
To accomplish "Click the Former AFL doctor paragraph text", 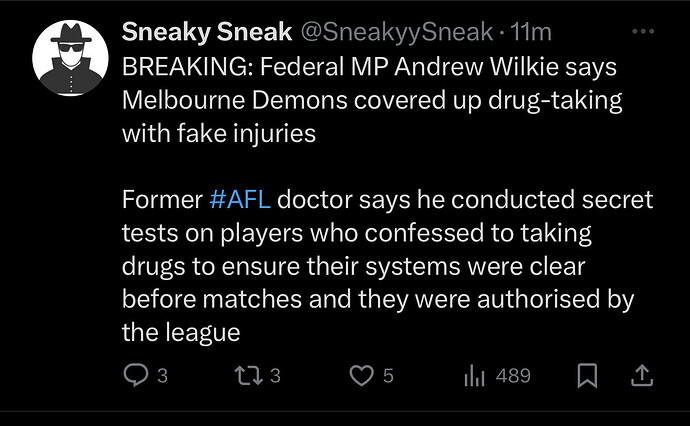I will (387, 266).
